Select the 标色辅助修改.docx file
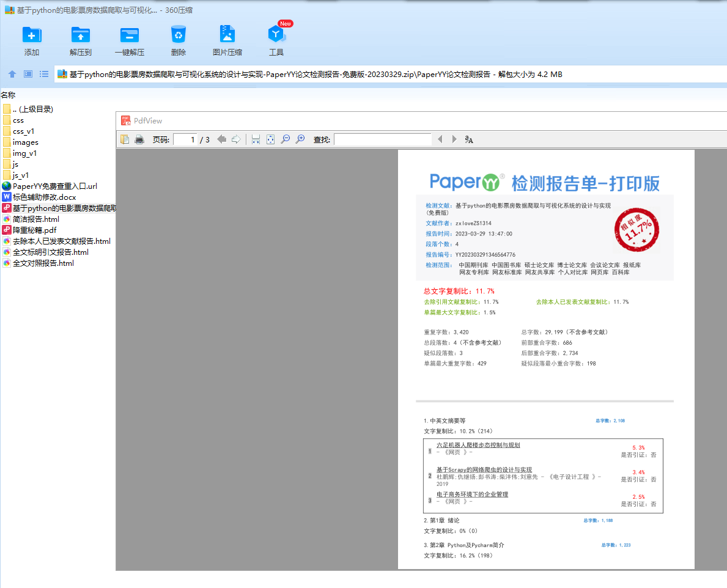727x588 pixels. click(39, 197)
